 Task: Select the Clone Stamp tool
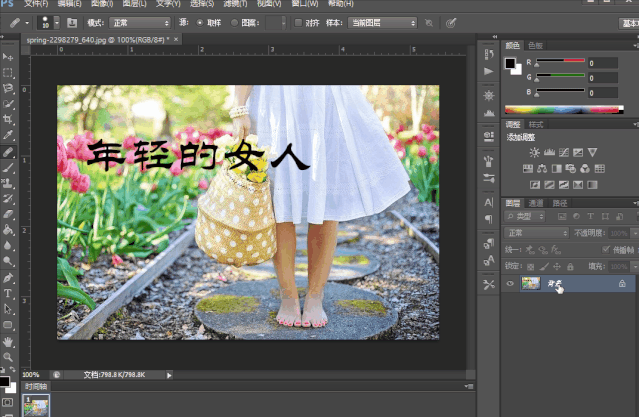tap(8, 183)
